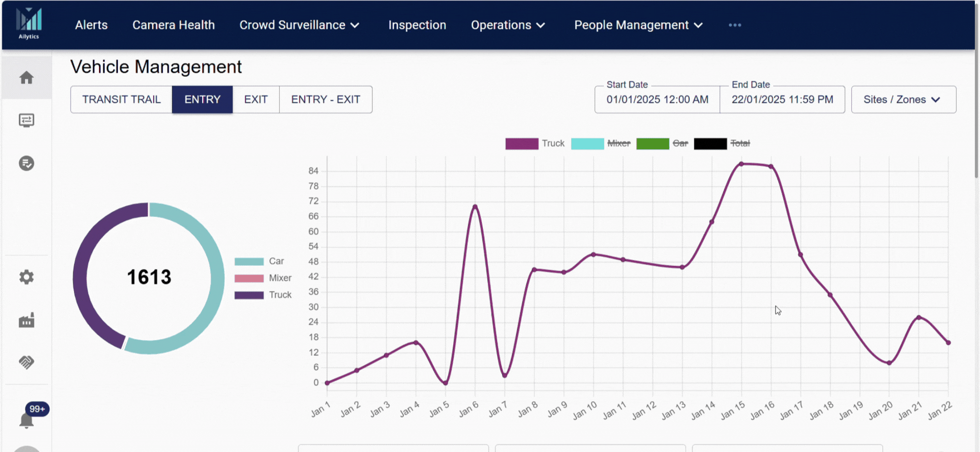Open the Sites / Zones dropdown
980x452 pixels.
point(903,99)
